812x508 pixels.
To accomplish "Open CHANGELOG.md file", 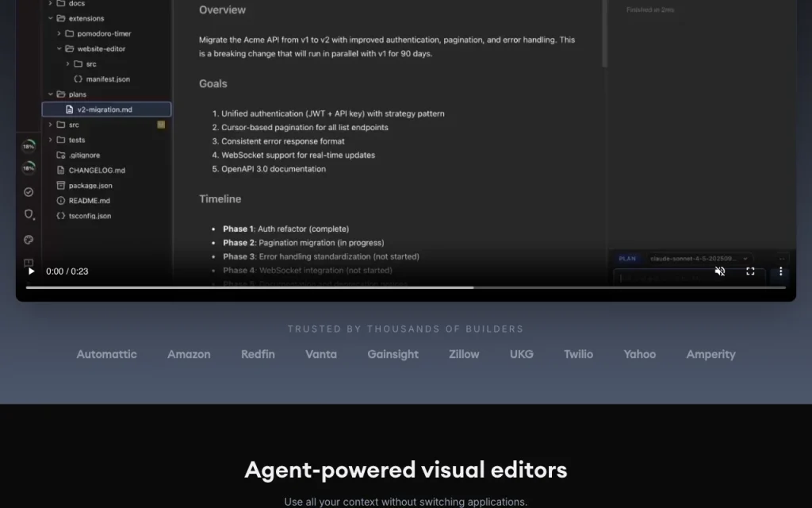I will [97, 170].
